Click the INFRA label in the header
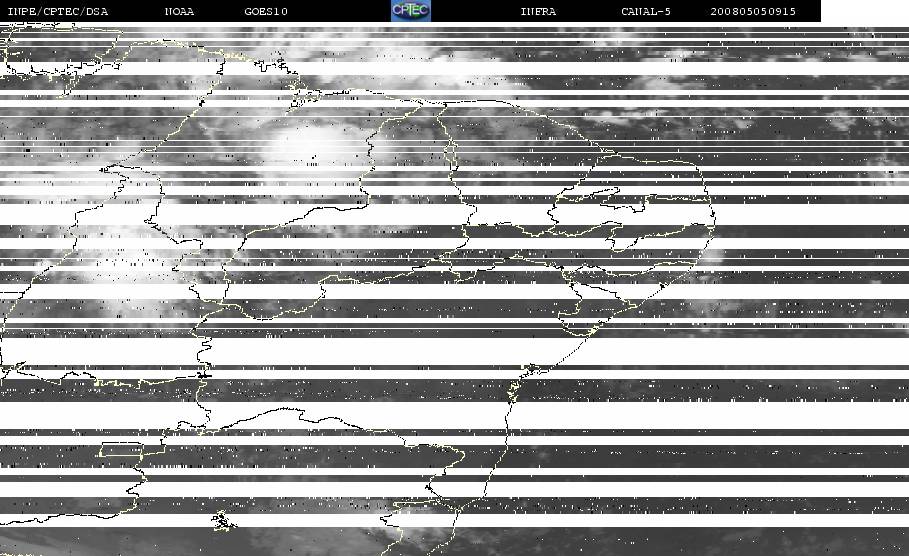 click(x=538, y=11)
